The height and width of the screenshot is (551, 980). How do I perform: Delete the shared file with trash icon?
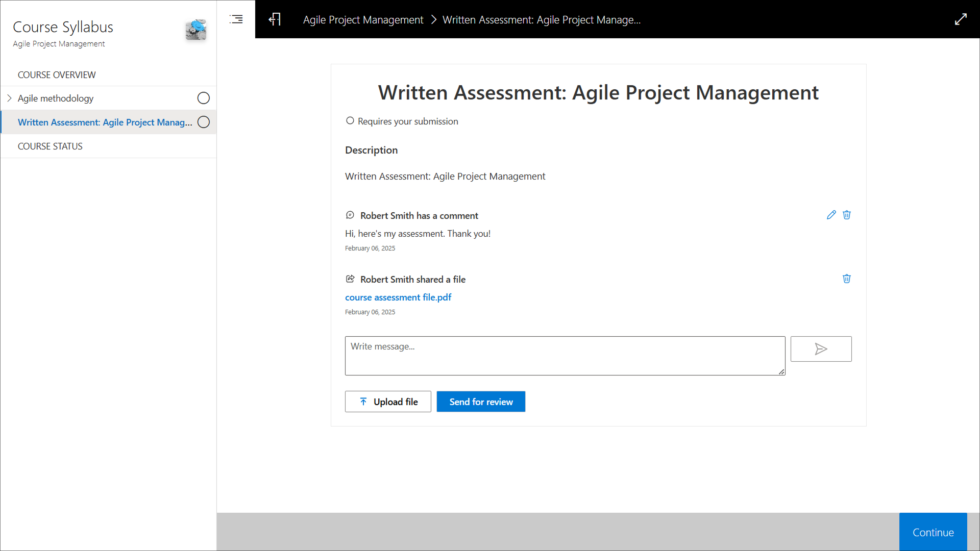(847, 279)
